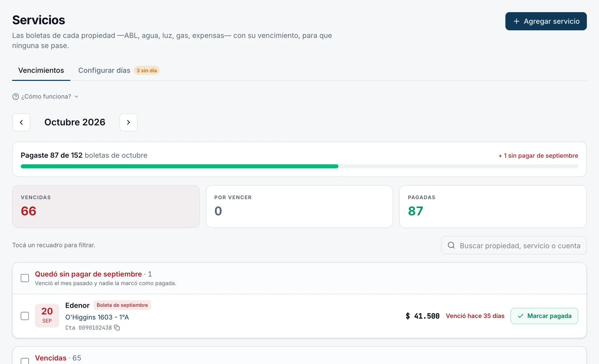The height and width of the screenshot is (364, 599).
Task: Filter by the Por vencer card
Action: pos(299,207)
